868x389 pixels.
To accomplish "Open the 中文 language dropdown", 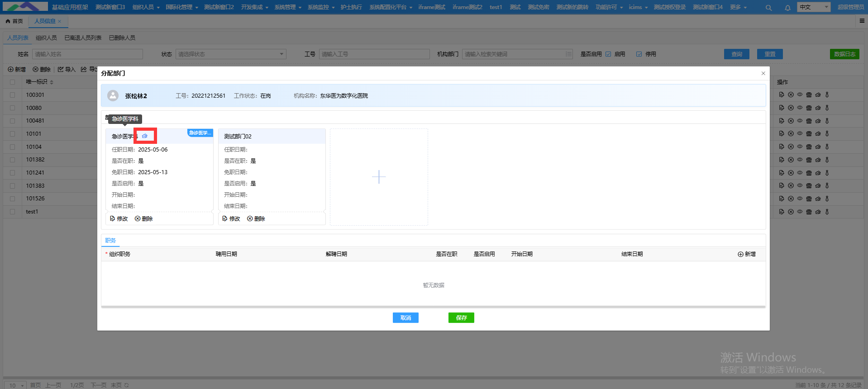I will [813, 7].
